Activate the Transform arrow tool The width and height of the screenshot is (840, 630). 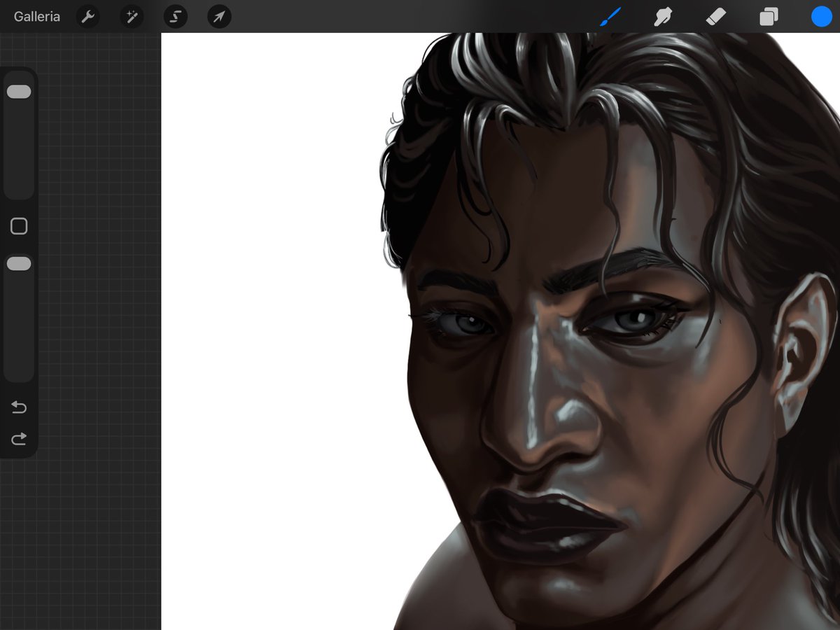tap(219, 16)
